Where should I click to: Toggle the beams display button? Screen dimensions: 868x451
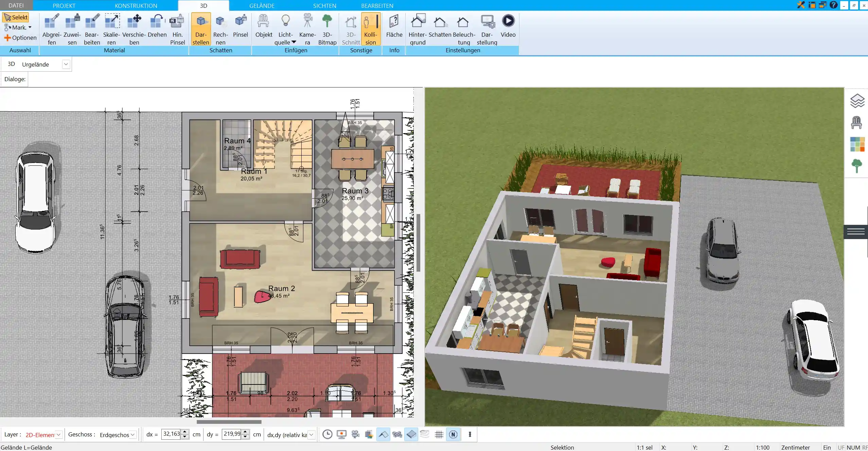[x=397, y=434]
